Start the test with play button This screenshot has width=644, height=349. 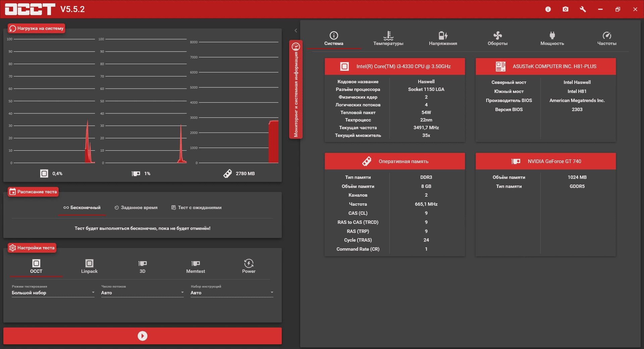coord(143,336)
